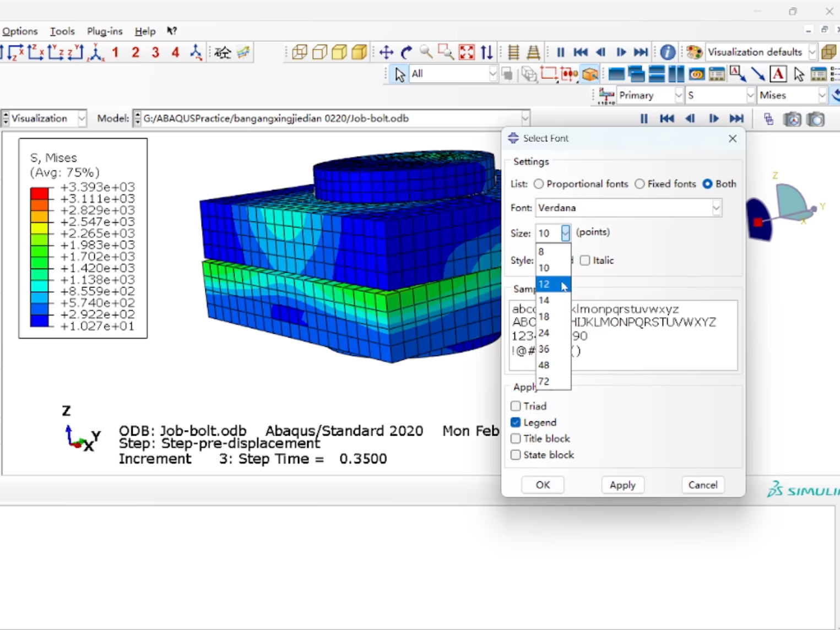Open the Options menu
Image resolution: width=840 pixels, height=630 pixels.
(20, 31)
